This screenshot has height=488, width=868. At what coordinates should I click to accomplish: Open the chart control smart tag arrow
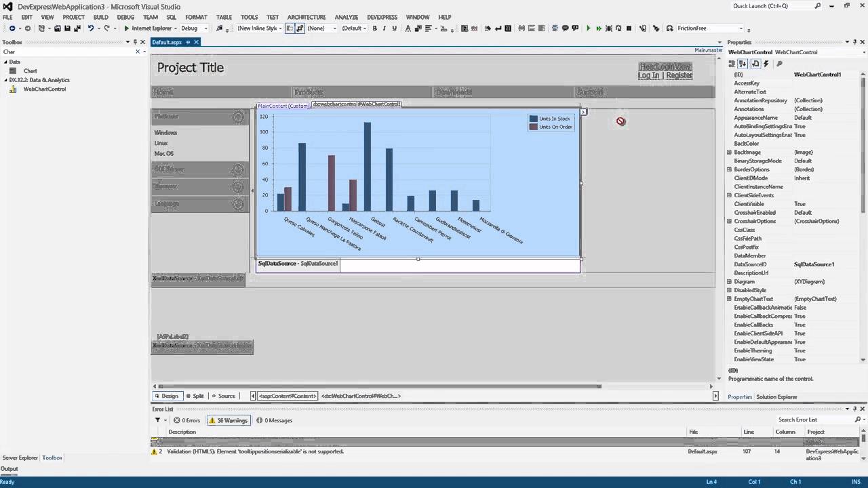(583, 112)
